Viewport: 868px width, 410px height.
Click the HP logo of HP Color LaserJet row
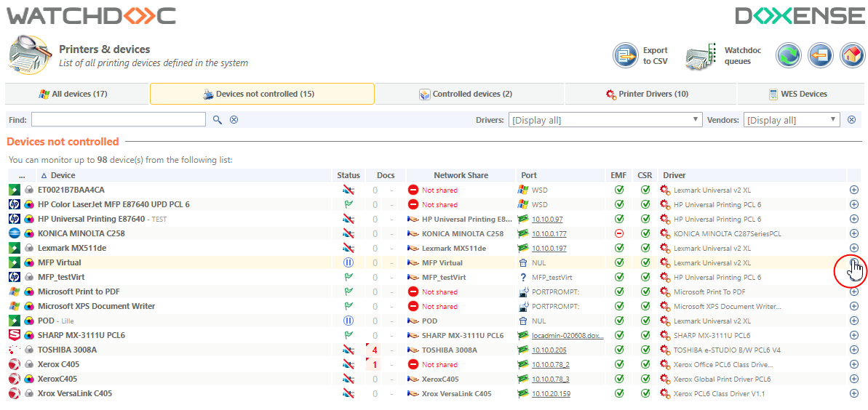[x=15, y=204]
